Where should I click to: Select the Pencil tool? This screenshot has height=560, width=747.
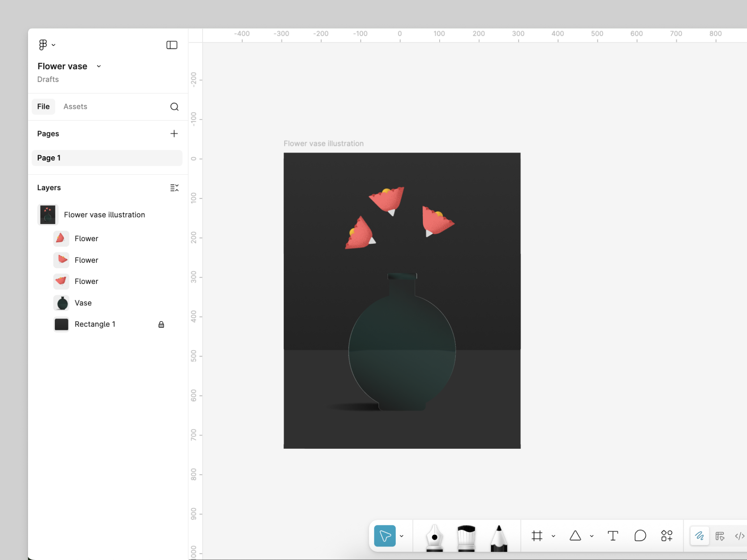[499, 537]
